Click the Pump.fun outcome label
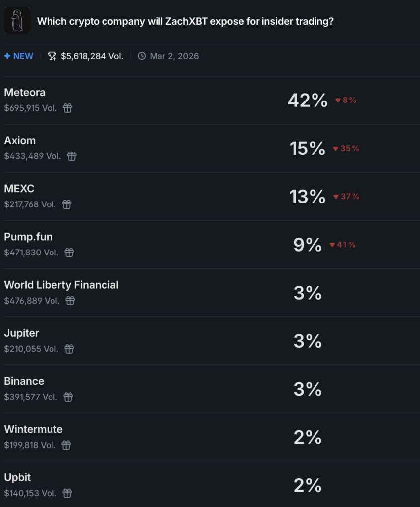Image resolution: width=420 pixels, height=507 pixels. 28,237
